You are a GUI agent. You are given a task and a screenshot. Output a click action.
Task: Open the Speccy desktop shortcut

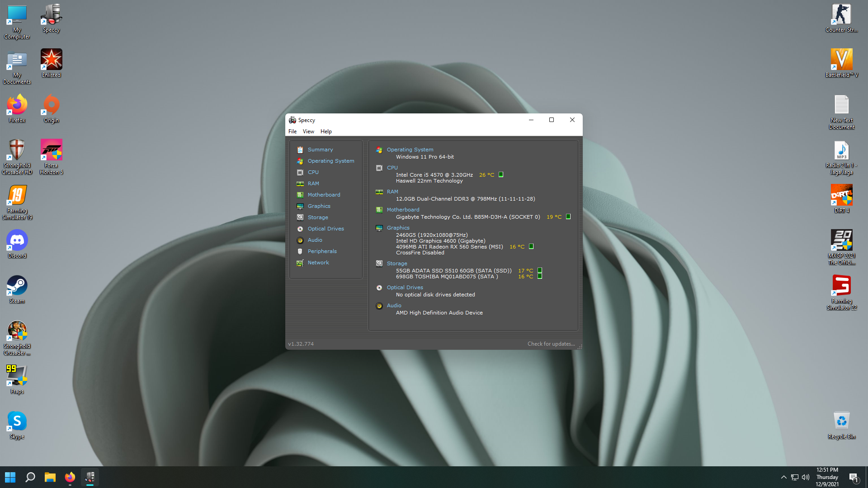51,19
